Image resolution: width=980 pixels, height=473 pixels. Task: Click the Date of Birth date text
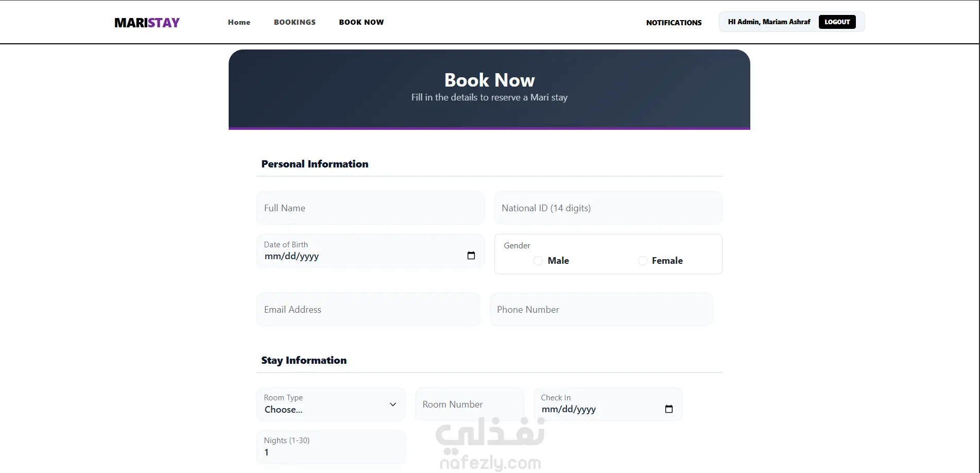pyautogui.click(x=291, y=256)
